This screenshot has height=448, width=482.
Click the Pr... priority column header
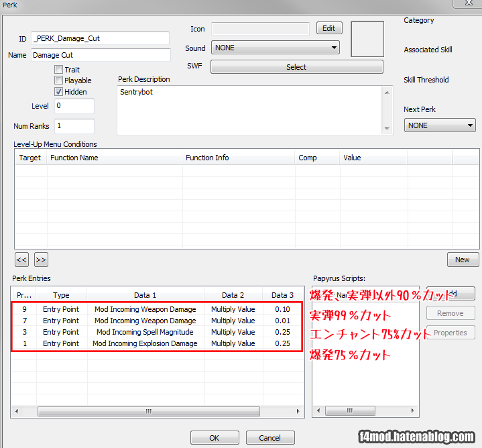(x=24, y=295)
